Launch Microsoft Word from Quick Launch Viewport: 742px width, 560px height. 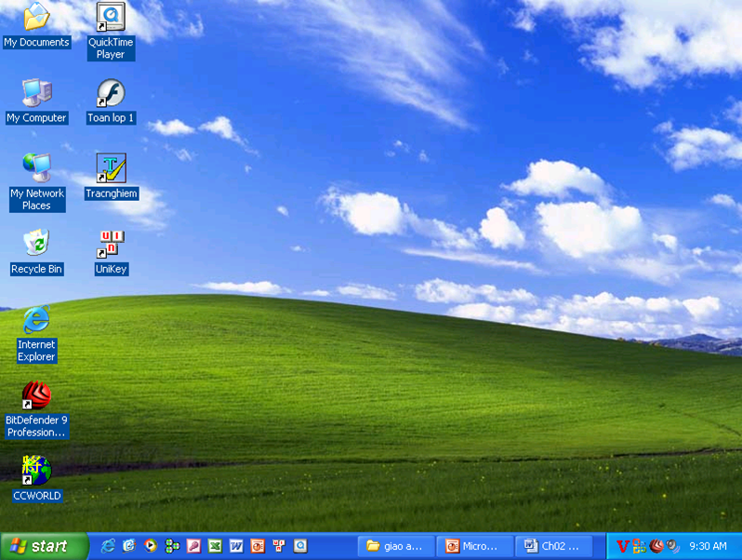tap(236, 546)
